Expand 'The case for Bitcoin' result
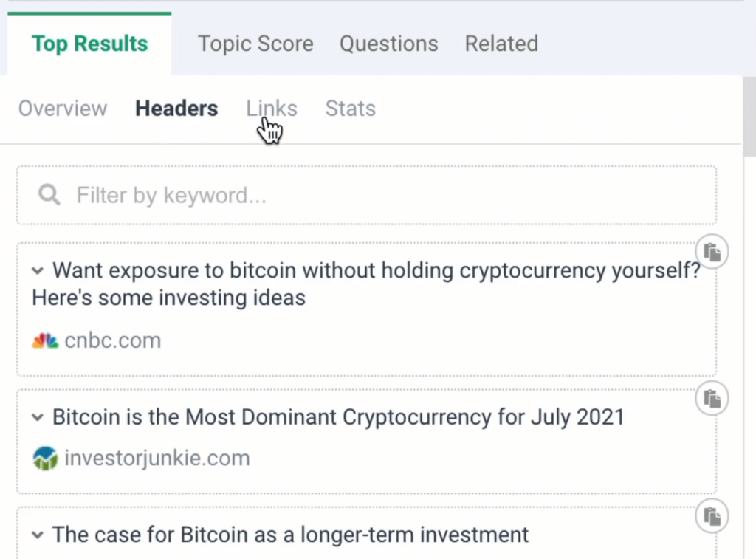The height and width of the screenshot is (559, 756). pyautogui.click(x=38, y=535)
